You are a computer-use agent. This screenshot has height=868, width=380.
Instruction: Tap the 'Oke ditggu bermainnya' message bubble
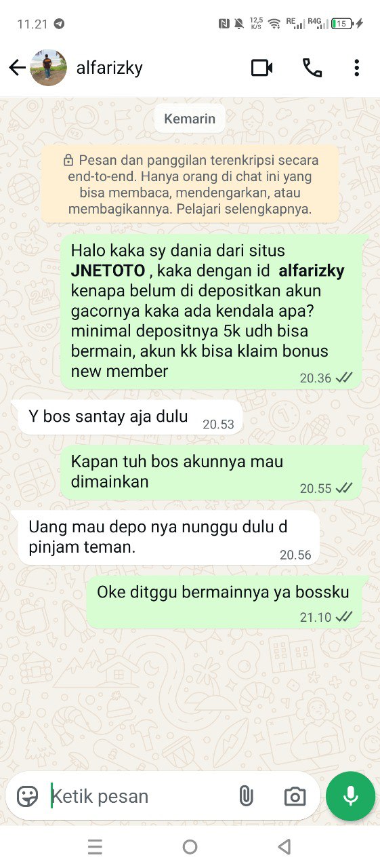(x=224, y=602)
